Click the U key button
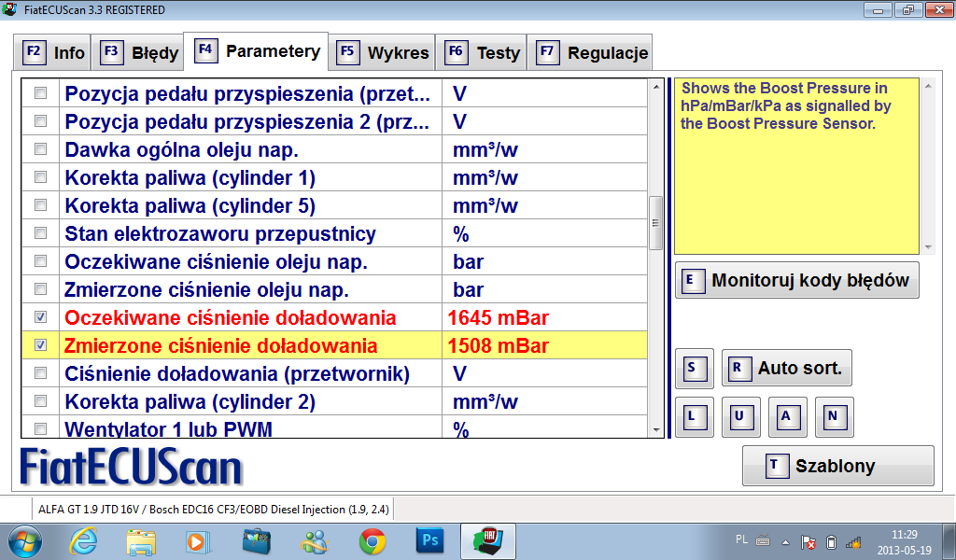Image resolution: width=956 pixels, height=560 pixels. point(740,417)
